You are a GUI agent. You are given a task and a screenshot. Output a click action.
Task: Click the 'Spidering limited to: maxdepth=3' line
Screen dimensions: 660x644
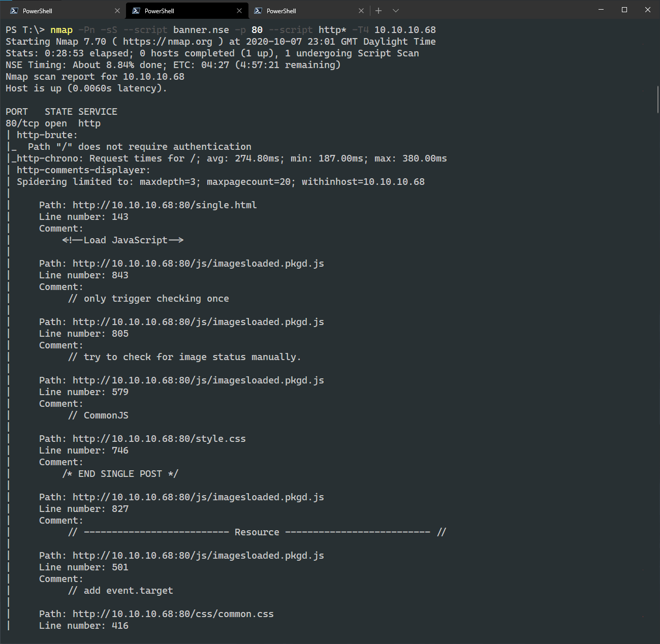pyautogui.click(x=221, y=182)
